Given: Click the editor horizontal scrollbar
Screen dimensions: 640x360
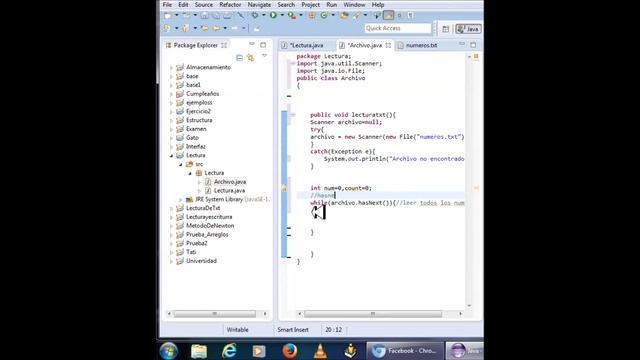Looking at the screenshot, I should coord(373,313).
